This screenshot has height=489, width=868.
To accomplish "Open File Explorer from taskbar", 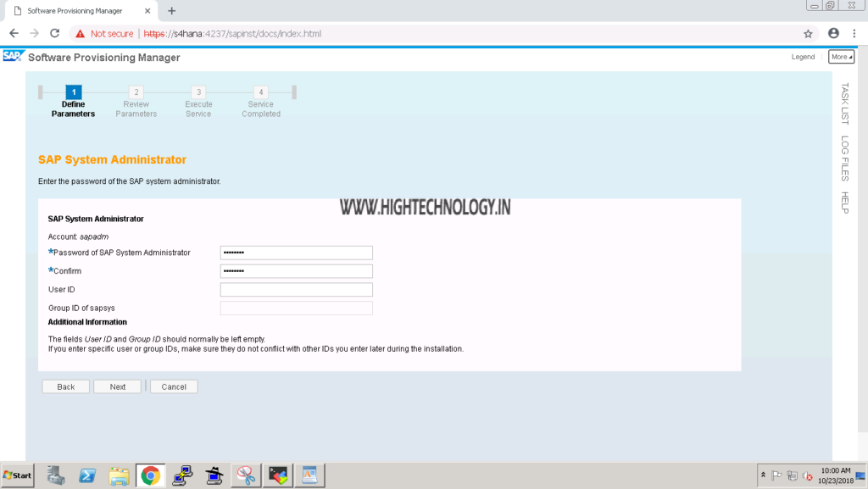I will click(x=119, y=475).
